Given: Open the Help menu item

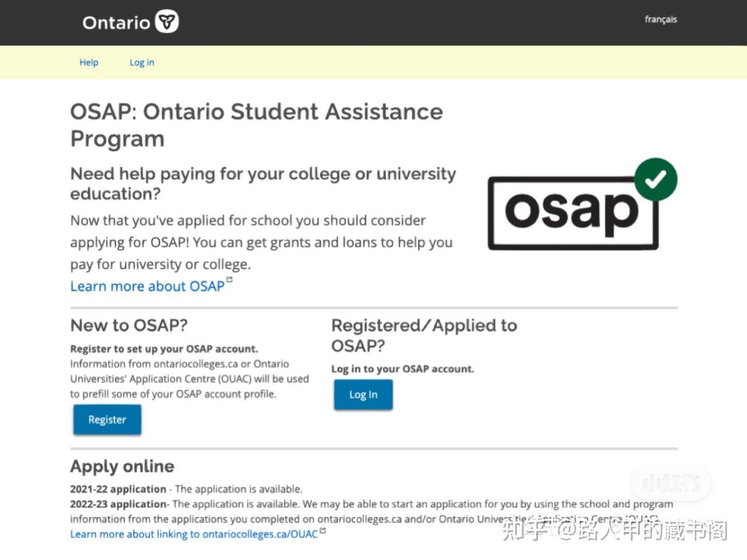Looking at the screenshot, I should (x=89, y=62).
